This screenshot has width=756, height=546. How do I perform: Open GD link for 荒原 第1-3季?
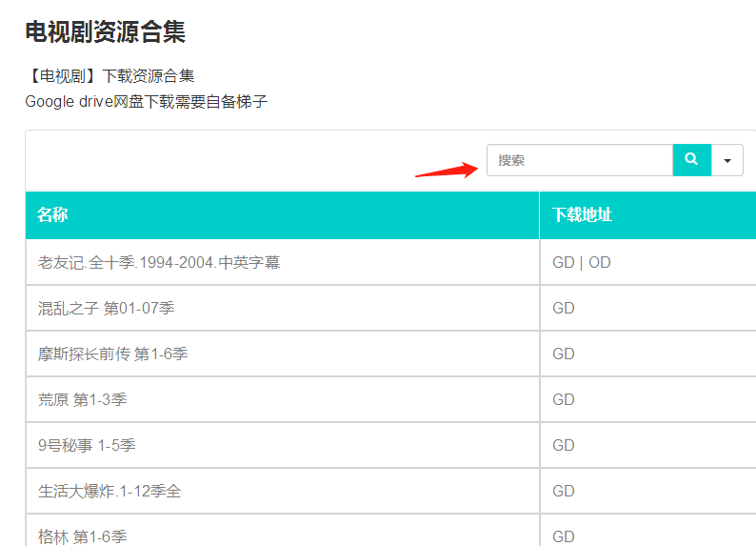[x=563, y=400]
